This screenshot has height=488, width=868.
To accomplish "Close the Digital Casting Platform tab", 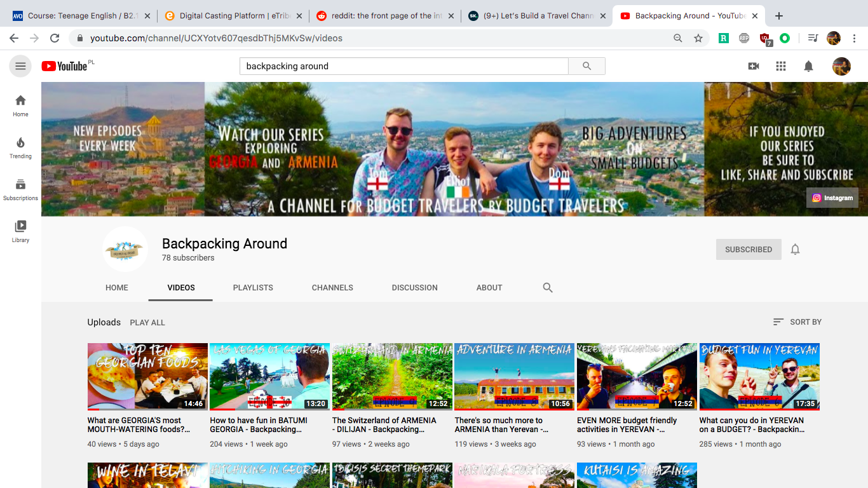I will (299, 16).
